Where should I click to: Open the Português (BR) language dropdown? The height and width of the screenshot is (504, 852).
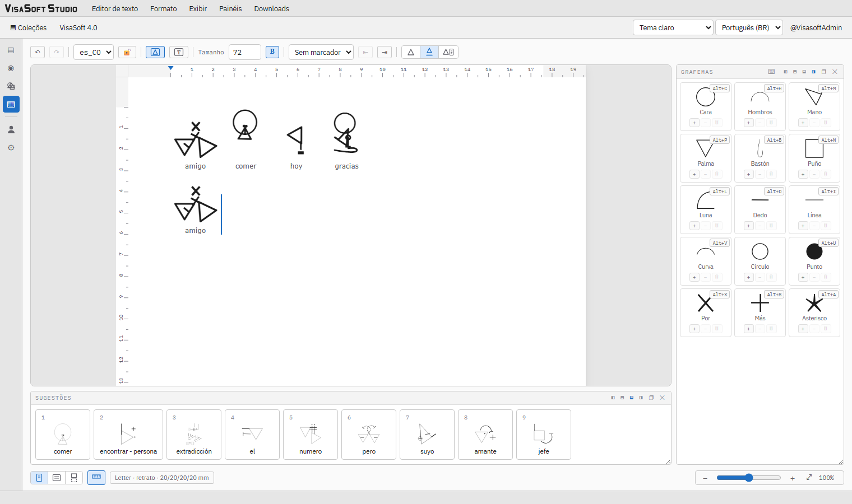[749, 27]
